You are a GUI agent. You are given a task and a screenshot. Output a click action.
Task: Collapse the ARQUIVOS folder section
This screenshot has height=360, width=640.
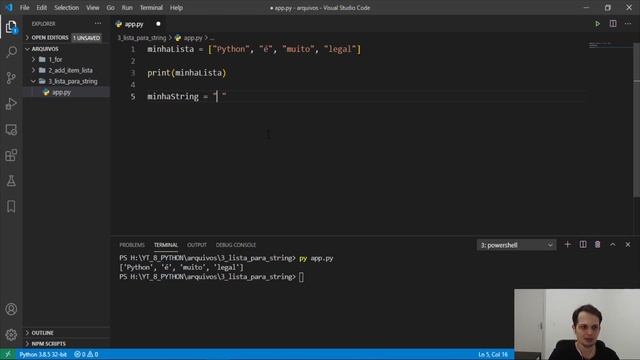coord(45,49)
